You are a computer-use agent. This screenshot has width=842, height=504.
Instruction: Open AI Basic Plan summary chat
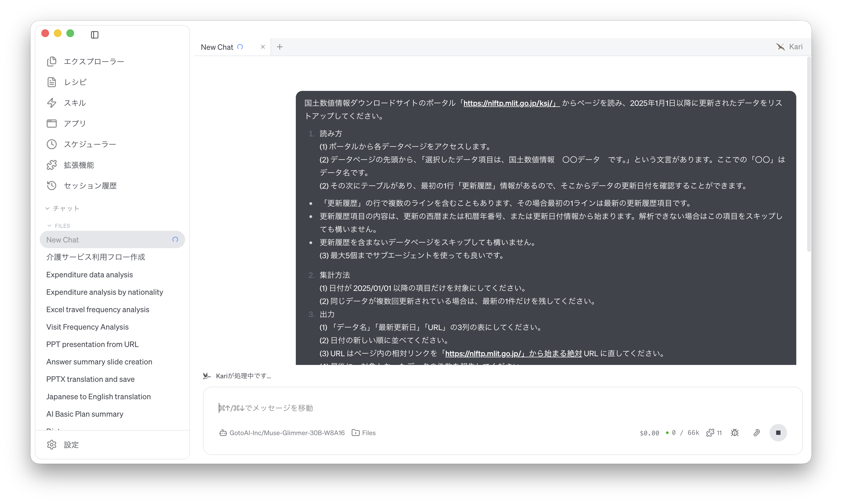(85, 414)
